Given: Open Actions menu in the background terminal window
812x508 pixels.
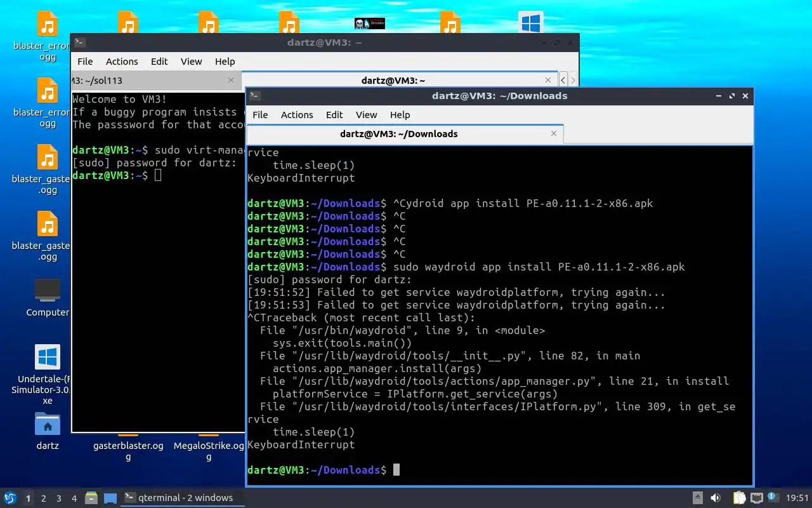Looking at the screenshot, I should click(122, 62).
